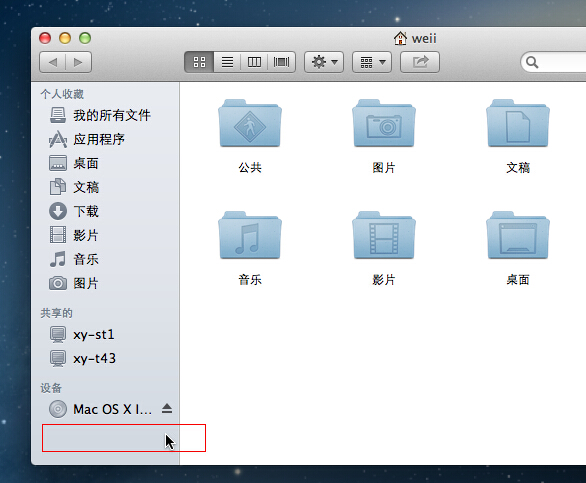Open the gear action menu
Viewport: 586px width, 483px height.
tap(324, 62)
